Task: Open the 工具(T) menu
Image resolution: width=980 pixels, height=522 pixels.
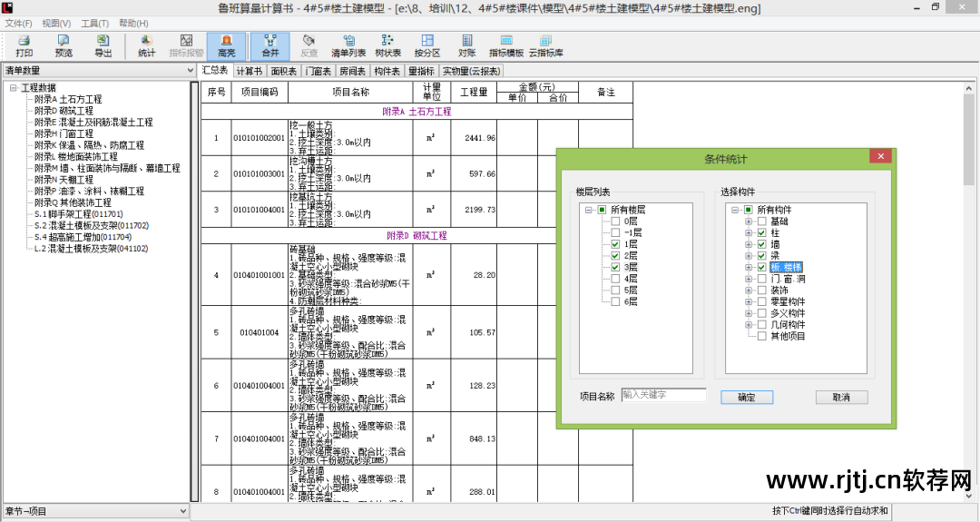Action: coord(94,23)
